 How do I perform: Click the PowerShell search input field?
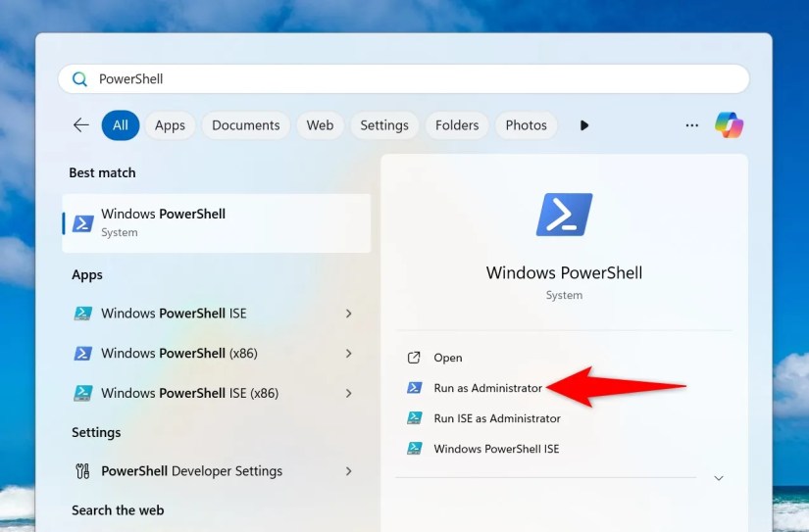pos(403,79)
